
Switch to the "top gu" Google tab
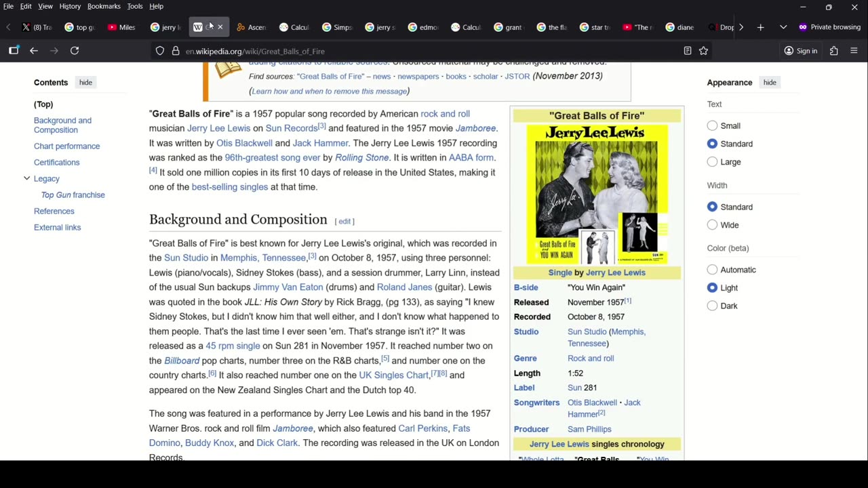pyautogui.click(x=79, y=27)
